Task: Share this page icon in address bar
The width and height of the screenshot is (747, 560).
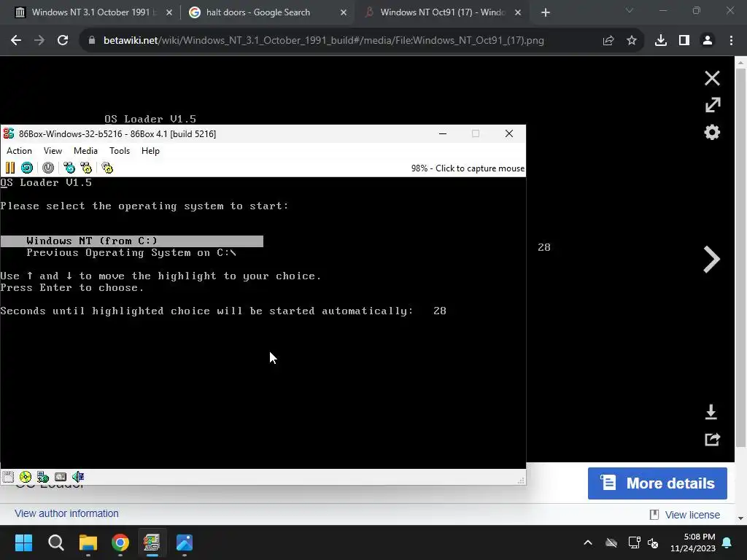Action: [x=608, y=41]
